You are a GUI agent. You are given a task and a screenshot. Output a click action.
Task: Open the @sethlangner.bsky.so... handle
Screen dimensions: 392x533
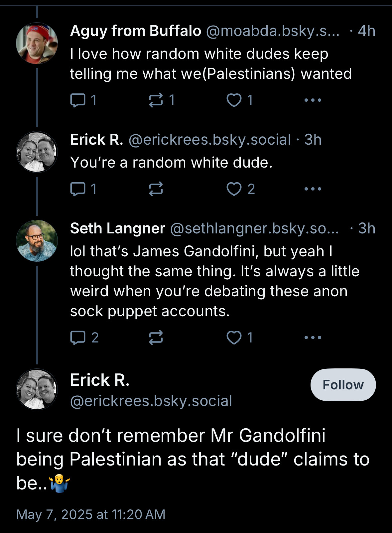[x=254, y=228]
